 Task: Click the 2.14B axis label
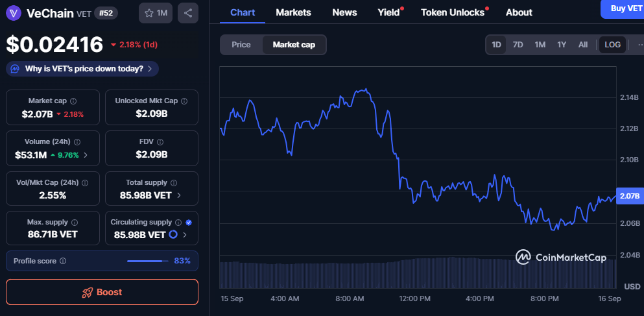point(629,97)
